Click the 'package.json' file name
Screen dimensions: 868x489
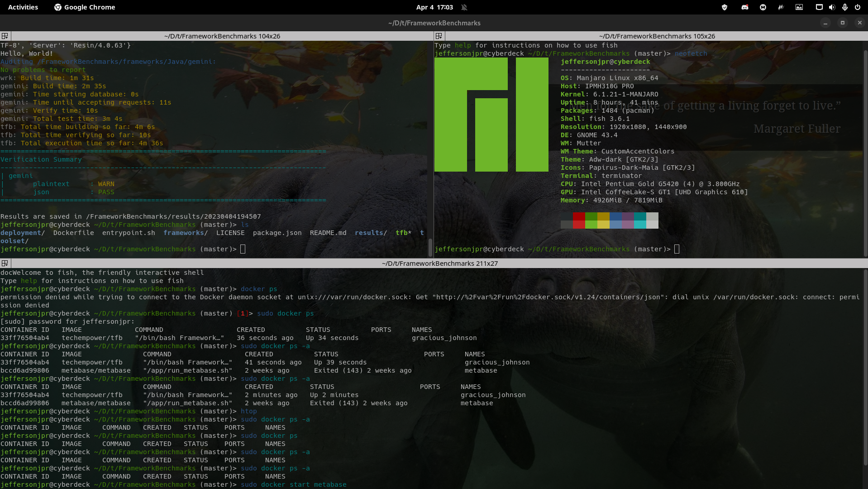click(x=277, y=233)
